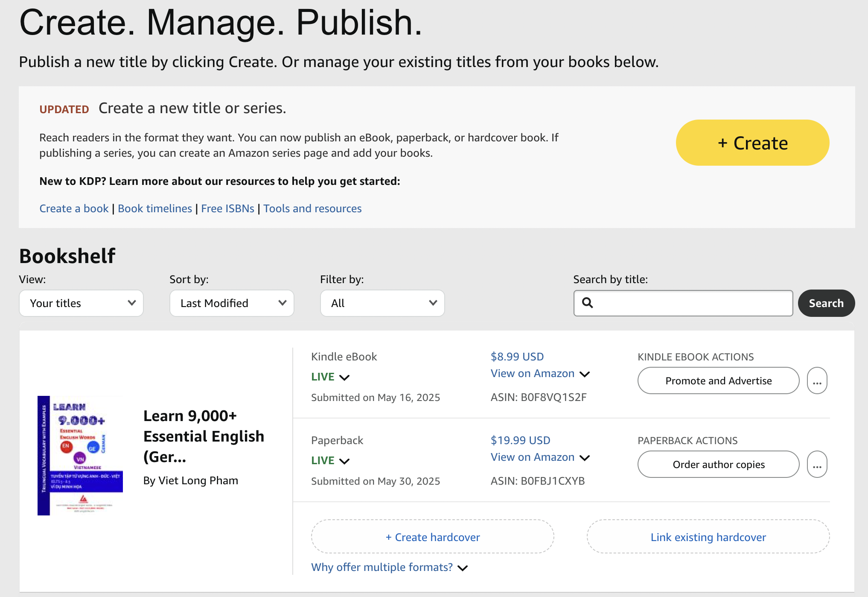Click Submitted on May 30, 2025 text
Screen dimensions: 868x597
[376, 481]
